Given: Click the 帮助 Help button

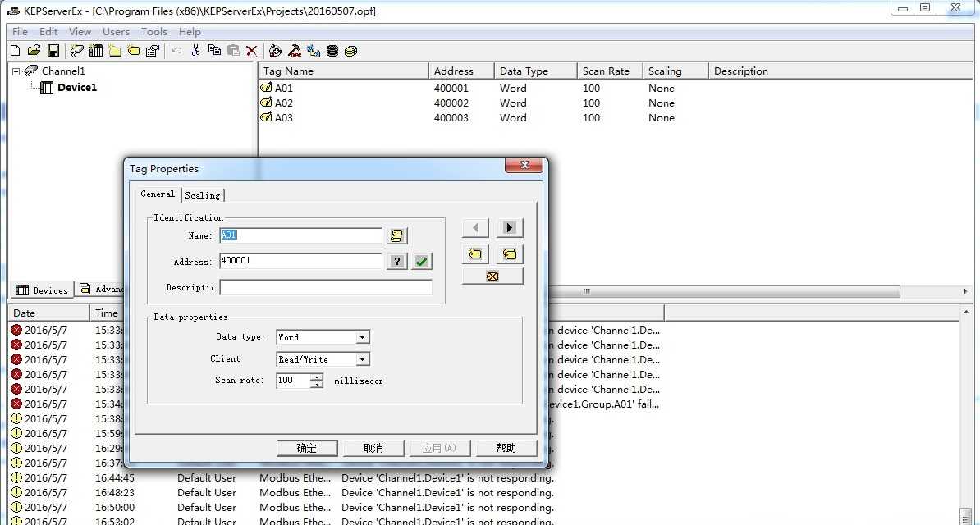Looking at the screenshot, I should (x=506, y=448).
